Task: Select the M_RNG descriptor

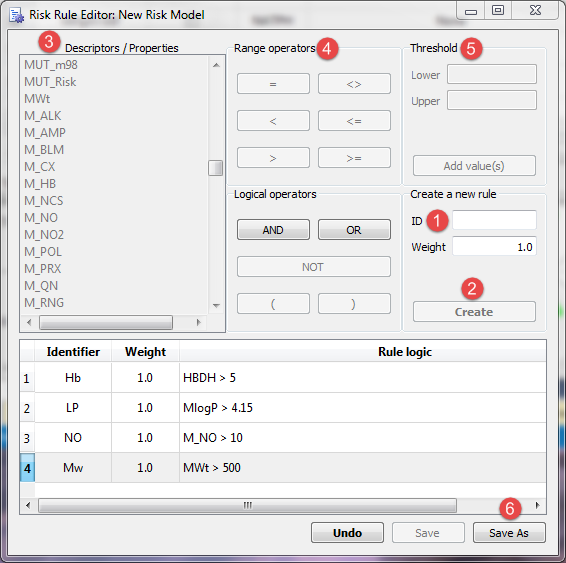Action: coord(44,302)
